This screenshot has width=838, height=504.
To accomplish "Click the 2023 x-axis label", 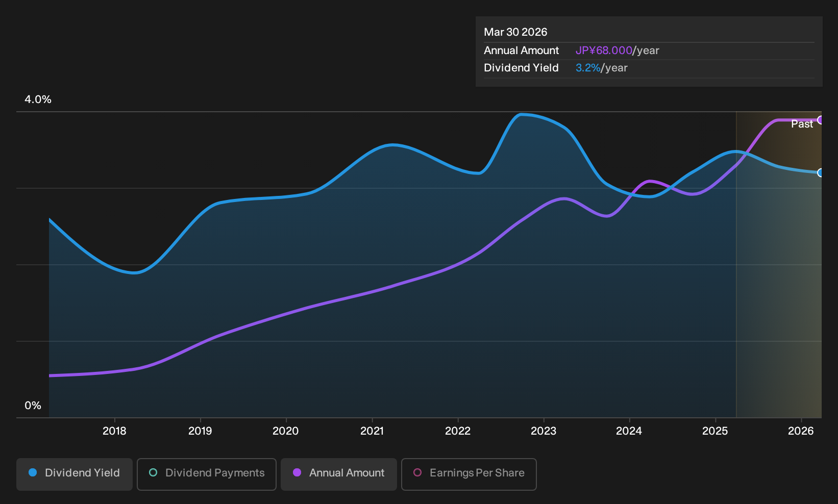I will click(544, 431).
